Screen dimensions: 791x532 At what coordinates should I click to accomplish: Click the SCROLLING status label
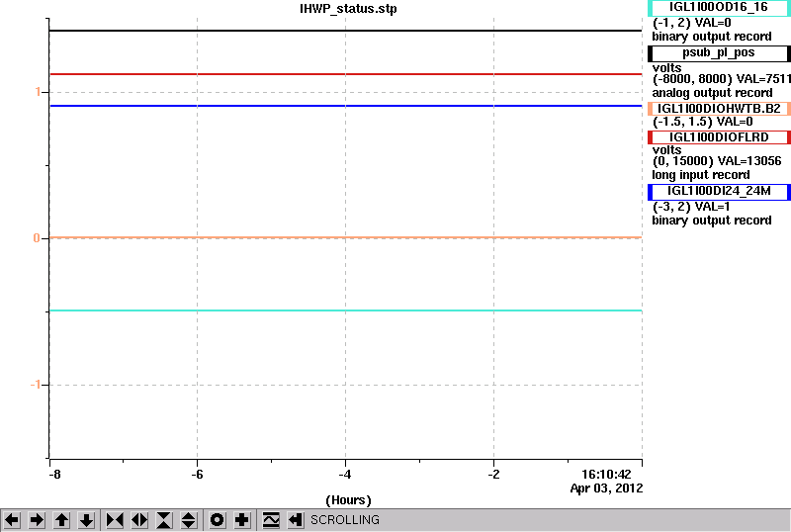[x=344, y=520]
